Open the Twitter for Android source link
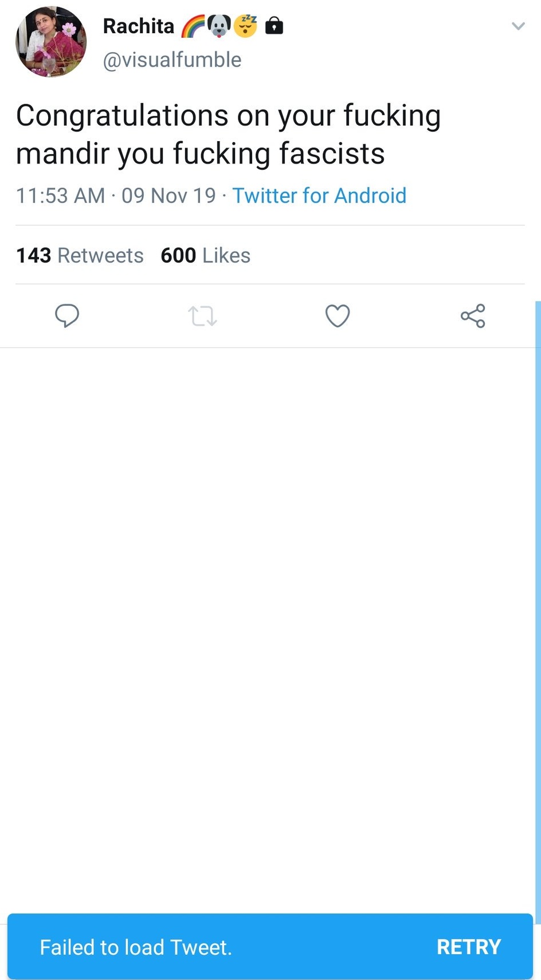541x980 pixels. point(319,196)
